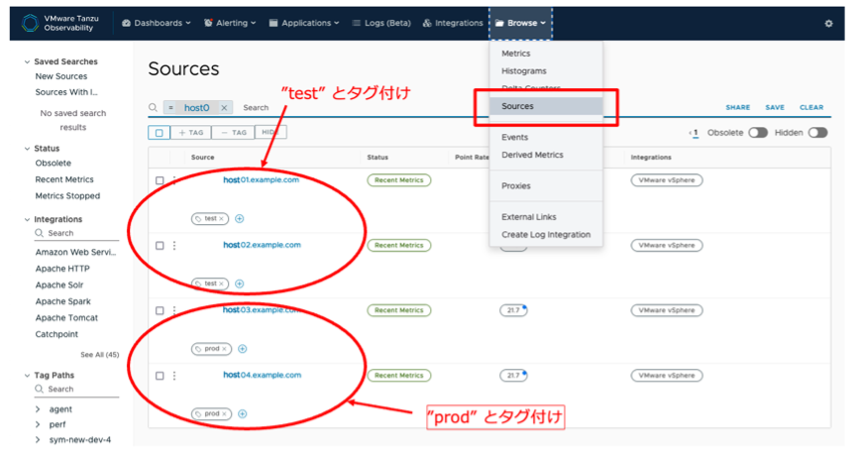Click the SHARE link
This screenshot has height=461, width=864.
tap(738, 107)
